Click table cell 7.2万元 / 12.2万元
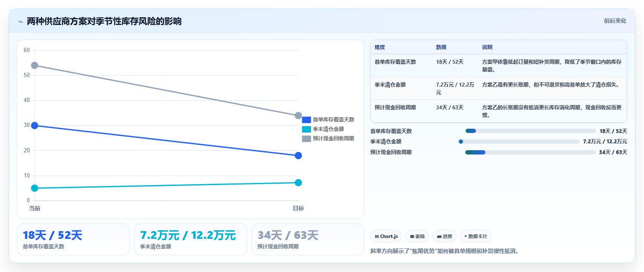644x272 pixels. (x=455, y=89)
